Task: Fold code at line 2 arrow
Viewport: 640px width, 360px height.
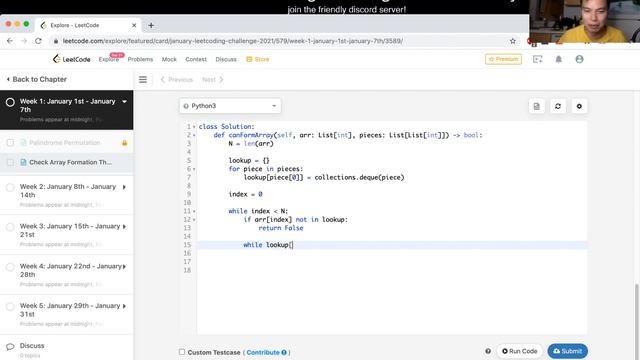Action: coord(194,135)
